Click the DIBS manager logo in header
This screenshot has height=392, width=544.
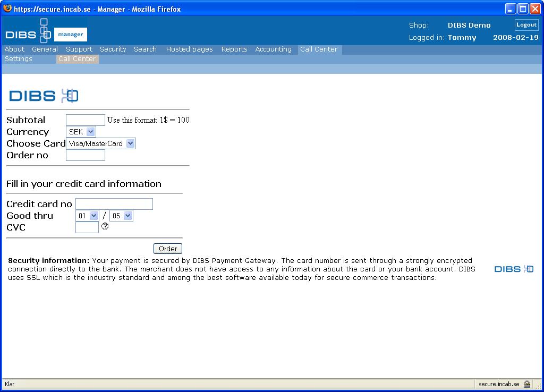46,31
